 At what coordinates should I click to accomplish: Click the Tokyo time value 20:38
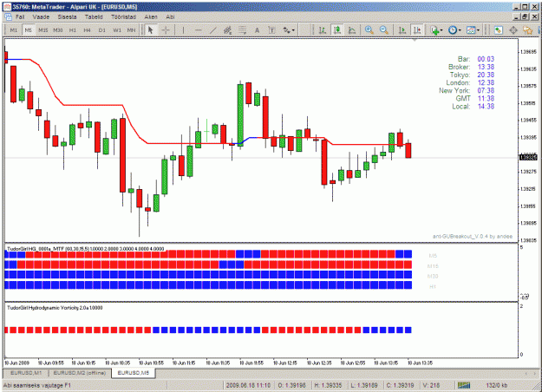pyautogui.click(x=486, y=75)
